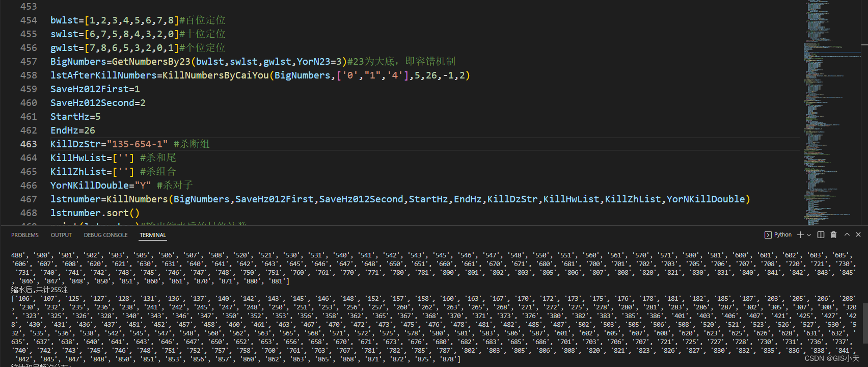Close the bottom panel with X
Viewport: 868px width, 367px height.
pyautogui.click(x=858, y=234)
